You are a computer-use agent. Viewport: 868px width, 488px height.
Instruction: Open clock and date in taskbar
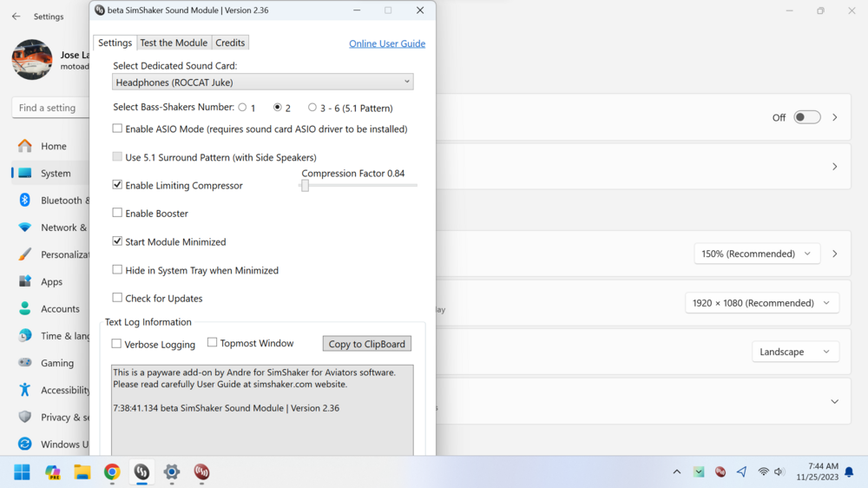click(x=818, y=472)
